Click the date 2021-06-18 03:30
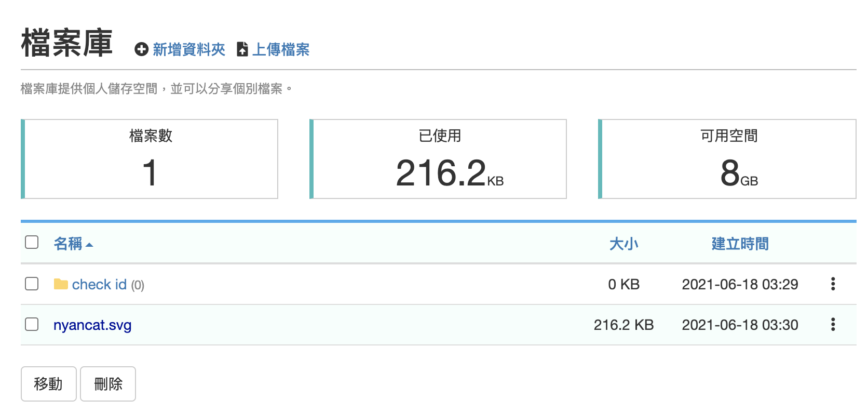The width and height of the screenshot is (868, 413). (x=740, y=325)
